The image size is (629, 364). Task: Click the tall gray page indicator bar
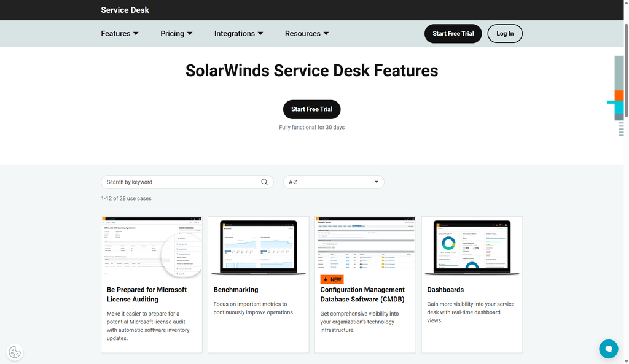pyautogui.click(x=619, y=74)
